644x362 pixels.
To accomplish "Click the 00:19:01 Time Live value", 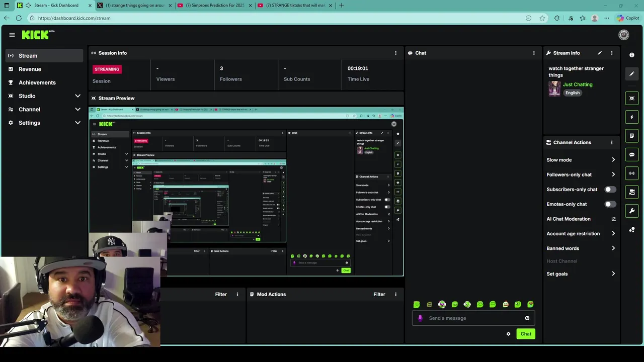I will click(x=358, y=68).
